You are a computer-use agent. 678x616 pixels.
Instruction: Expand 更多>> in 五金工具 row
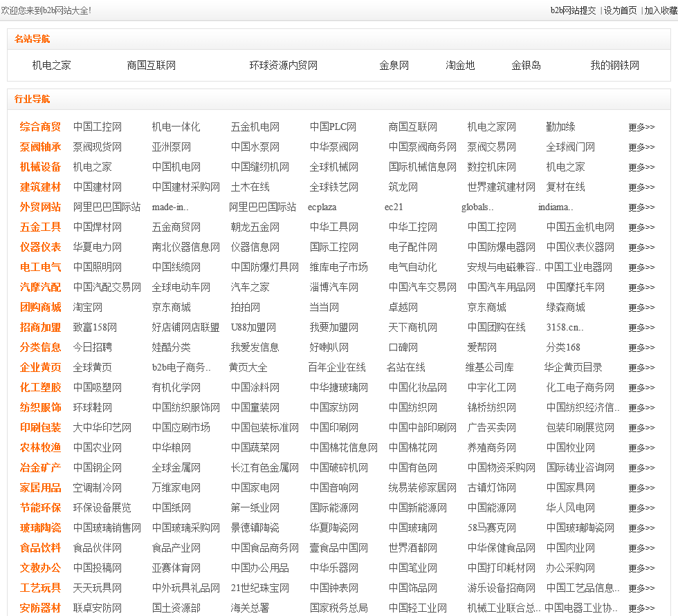(x=642, y=227)
